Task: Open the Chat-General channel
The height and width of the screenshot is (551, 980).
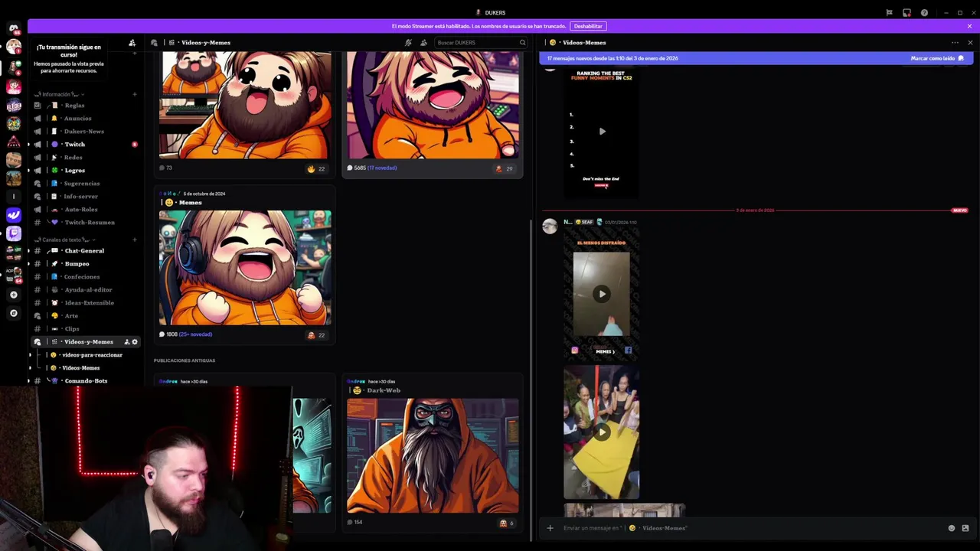Action: click(86, 251)
